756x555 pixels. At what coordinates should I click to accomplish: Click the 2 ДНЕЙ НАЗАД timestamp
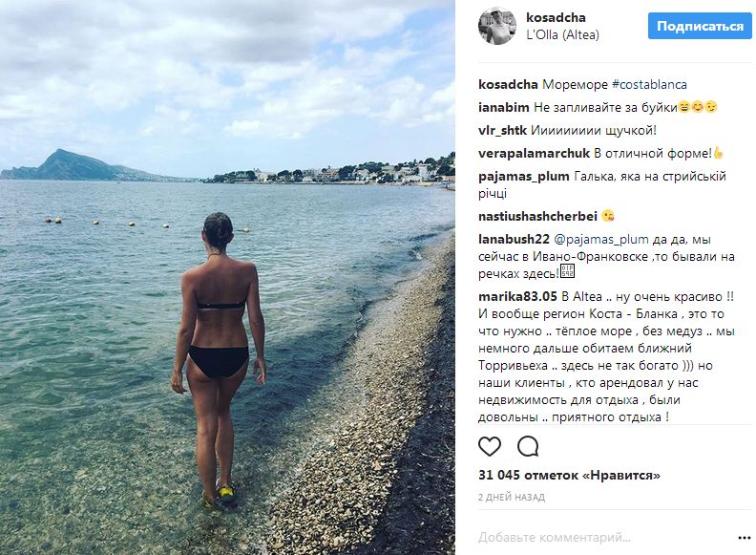pos(512,497)
